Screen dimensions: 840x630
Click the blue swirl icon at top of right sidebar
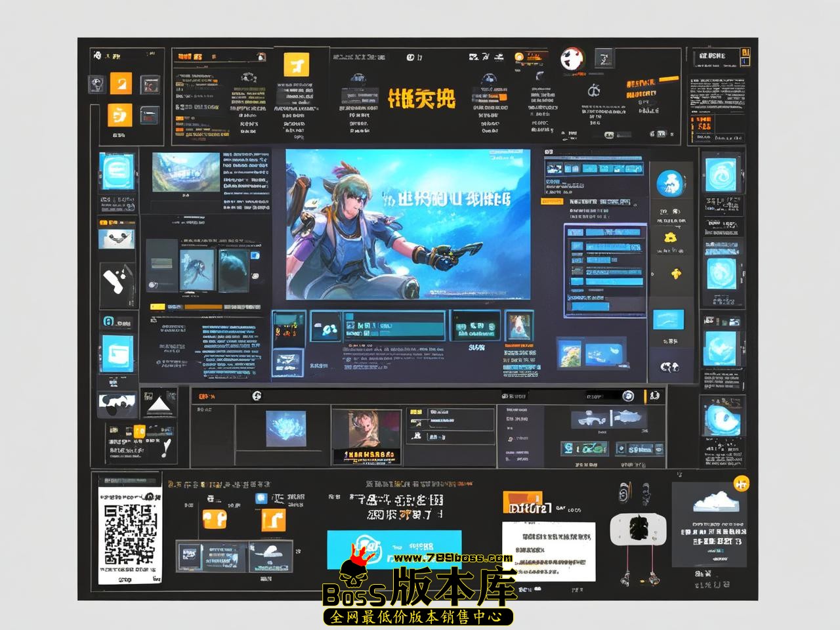coord(721,174)
